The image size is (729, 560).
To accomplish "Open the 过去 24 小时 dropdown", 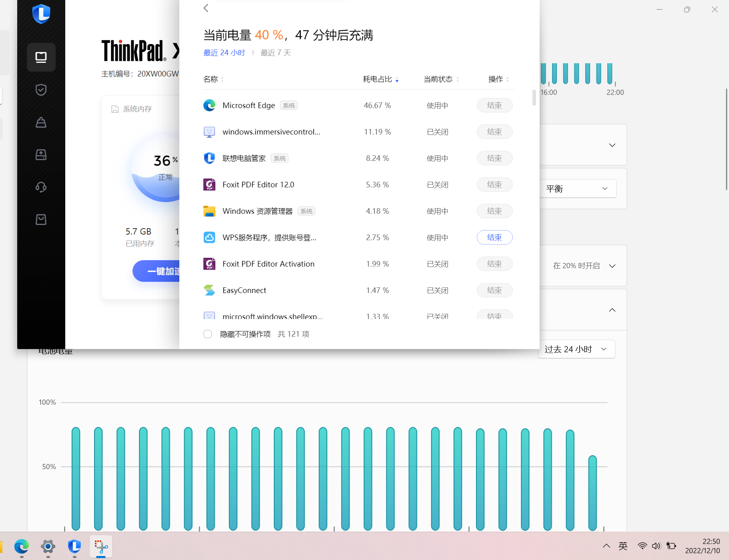I will click(x=576, y=349).
